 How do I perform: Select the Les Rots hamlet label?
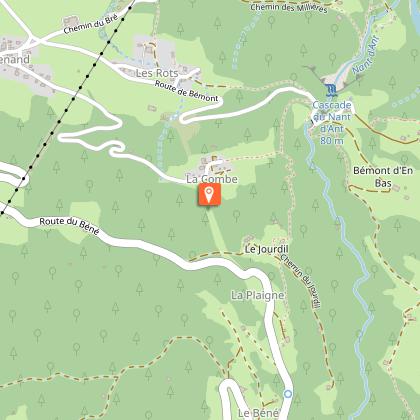pos(157,73)
